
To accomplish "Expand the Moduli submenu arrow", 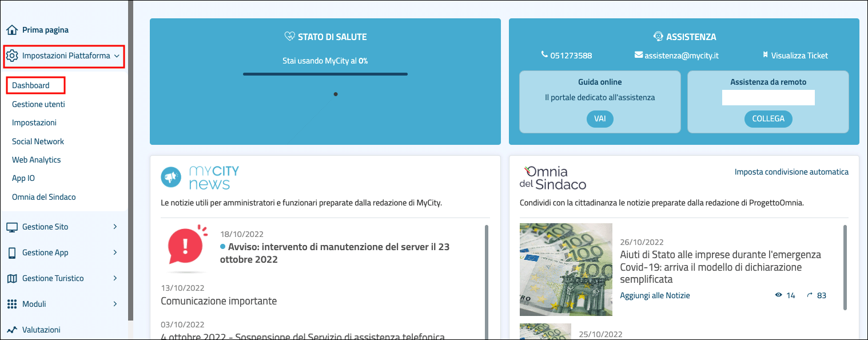I will pyautogui.click(x=115, y=305).
